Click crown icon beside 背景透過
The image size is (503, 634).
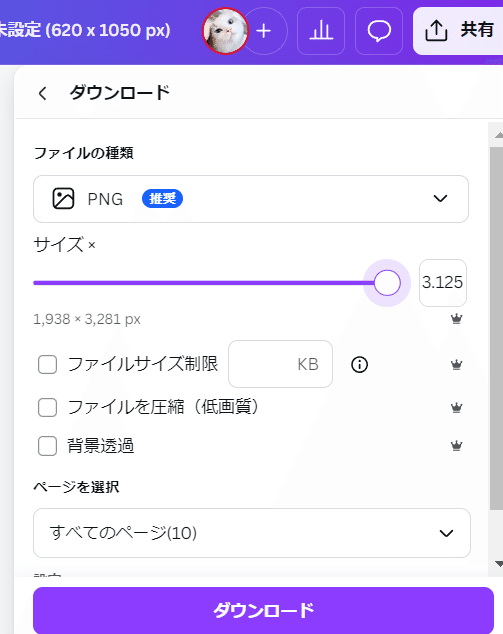[x=457, y=446]
